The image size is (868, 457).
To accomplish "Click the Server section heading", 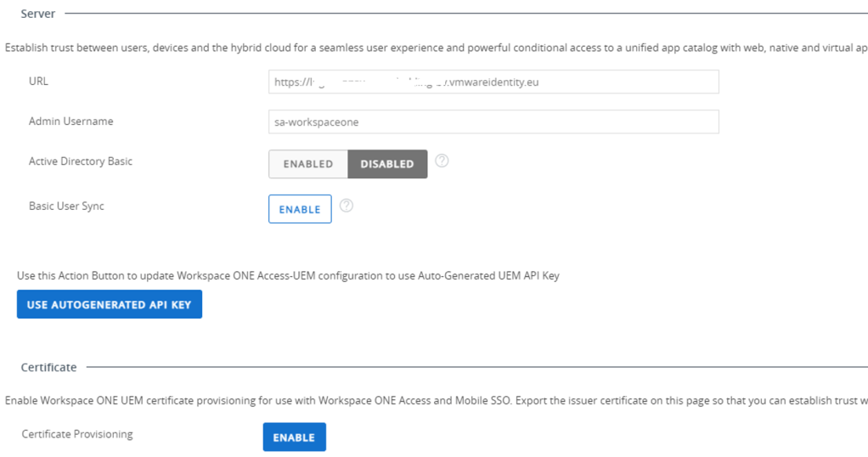I will [x=38, y=14].
